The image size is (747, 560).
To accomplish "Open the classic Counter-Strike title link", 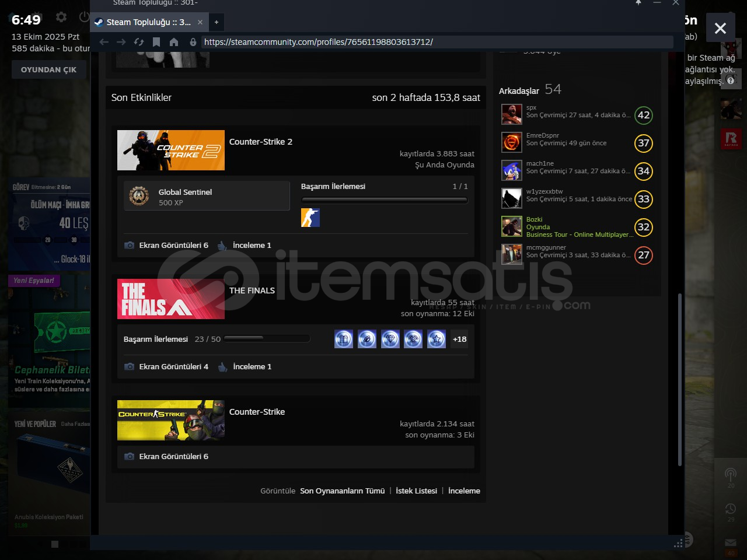I will (x=257, y=412).
